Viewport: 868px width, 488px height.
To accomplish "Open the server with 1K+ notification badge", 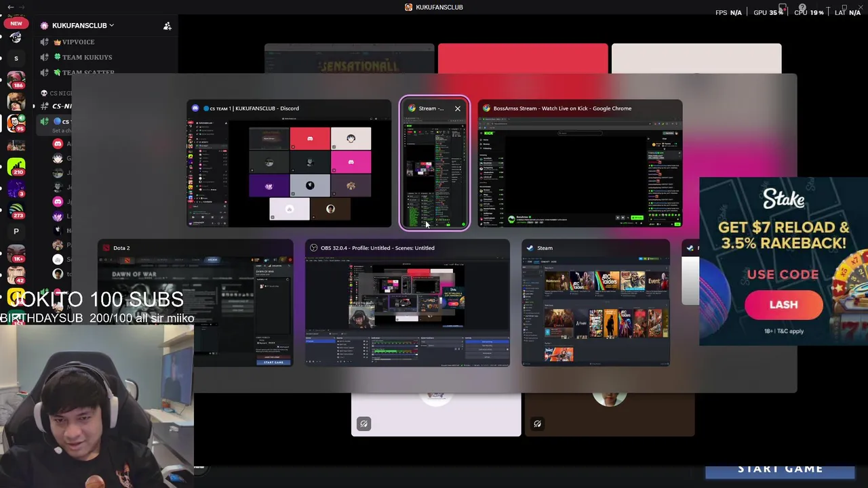I will [x=16, y=253].
